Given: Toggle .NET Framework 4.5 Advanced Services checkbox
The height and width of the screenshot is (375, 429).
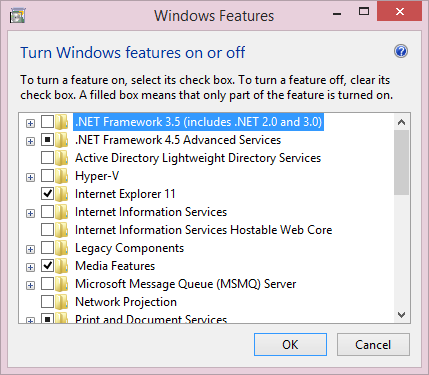Looking at the screenshot, I should tap(47, 140).
